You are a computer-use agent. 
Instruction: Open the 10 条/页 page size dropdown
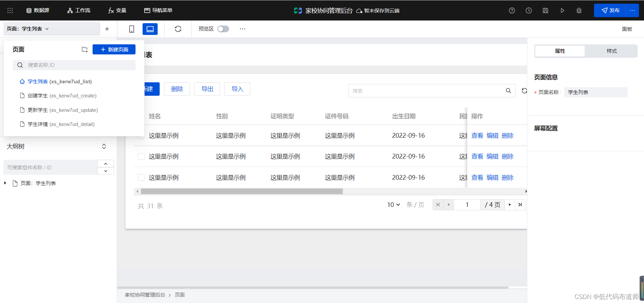[394, 205]
